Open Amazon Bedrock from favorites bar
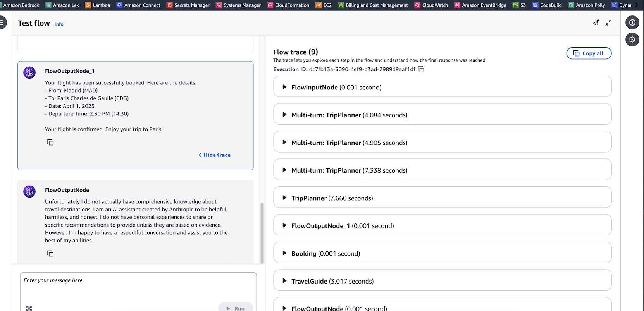644x311 pixels. [20, 5]
